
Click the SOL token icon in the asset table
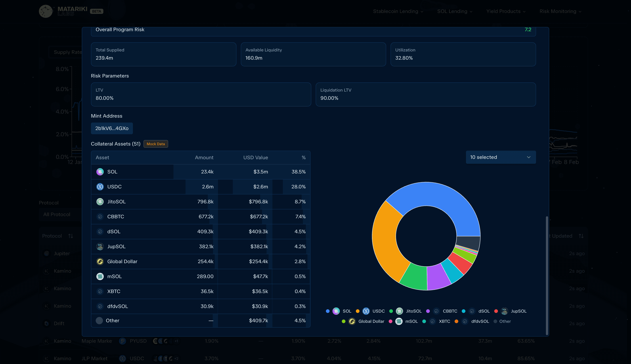click(x=100, y=172)
